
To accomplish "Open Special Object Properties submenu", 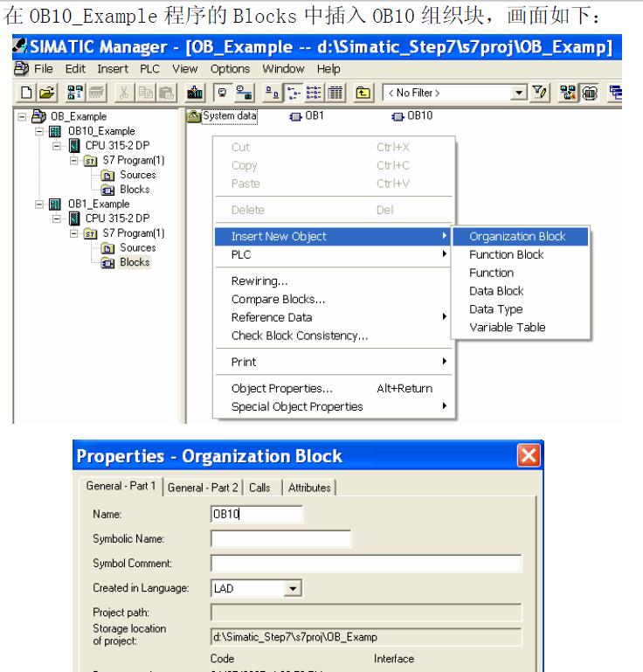I will 333,406.
